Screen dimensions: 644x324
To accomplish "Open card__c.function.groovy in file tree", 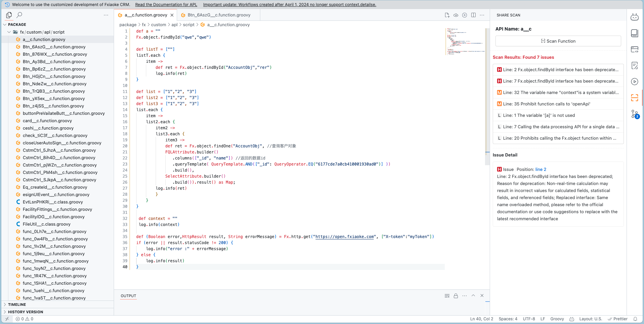I will click(x=47, y=121).
